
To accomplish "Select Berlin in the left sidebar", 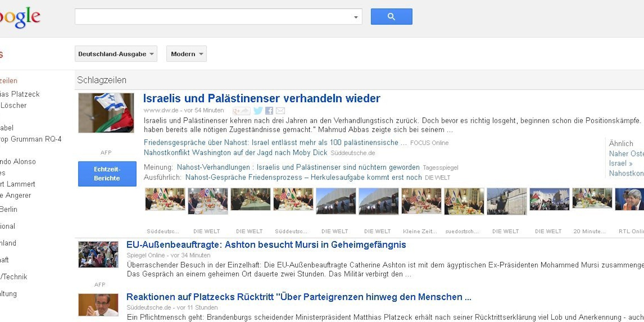I will (x=9, y=209).
